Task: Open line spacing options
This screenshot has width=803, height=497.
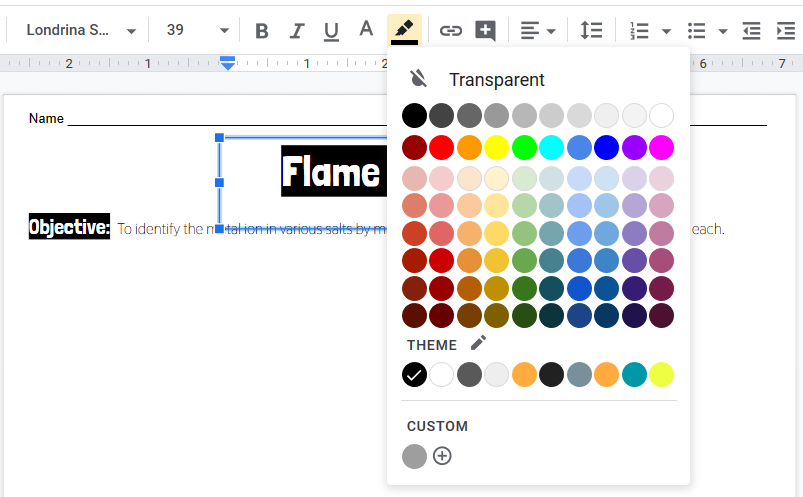Action: pos(592,31)
